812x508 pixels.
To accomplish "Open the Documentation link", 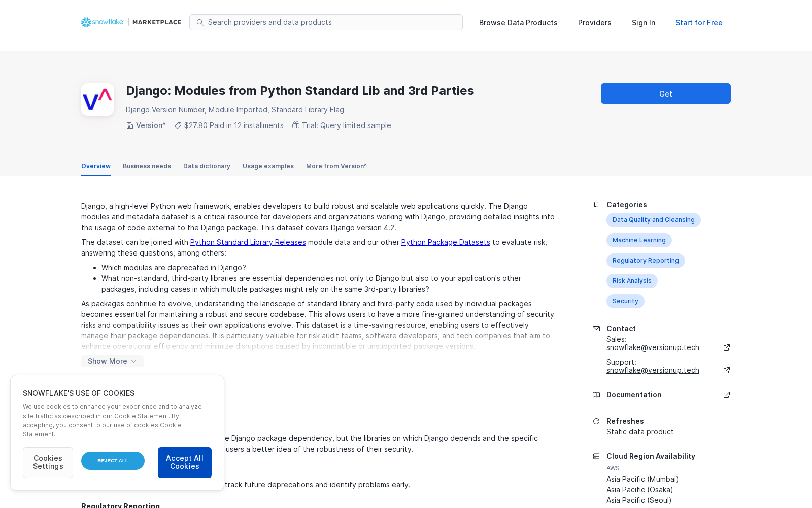I will tap(634, 395).
